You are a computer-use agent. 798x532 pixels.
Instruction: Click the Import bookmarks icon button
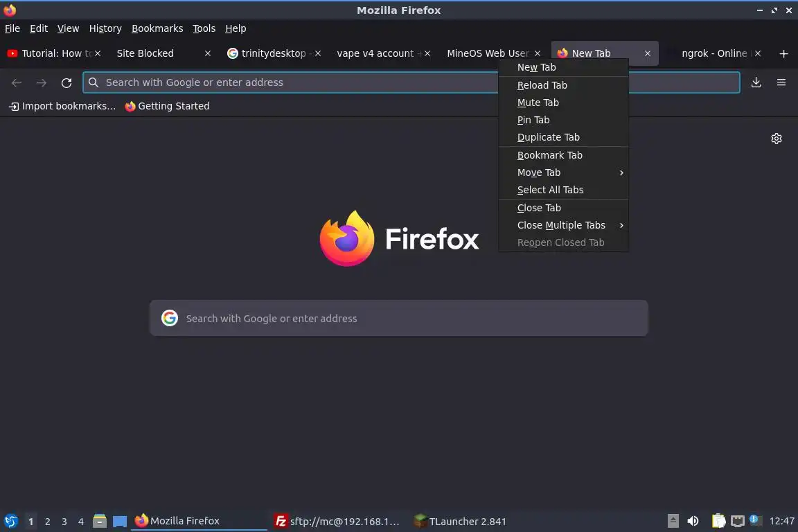pyautogui.click(x=62, y=106)
